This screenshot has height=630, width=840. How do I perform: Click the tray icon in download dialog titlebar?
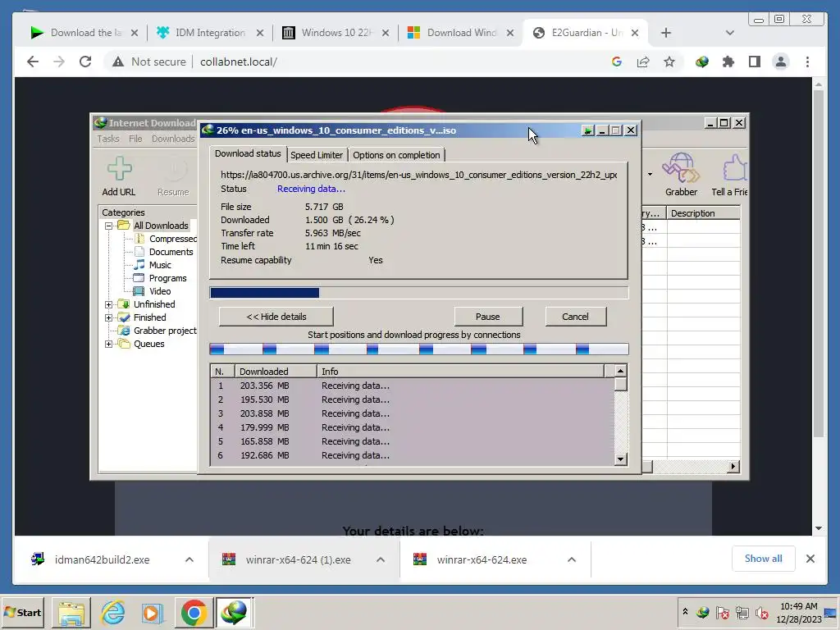coord(587,130)
